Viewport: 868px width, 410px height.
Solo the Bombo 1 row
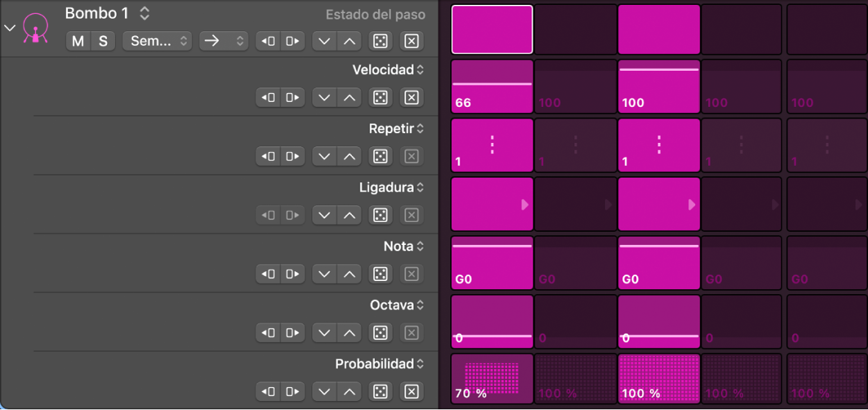tap(103, 41)
